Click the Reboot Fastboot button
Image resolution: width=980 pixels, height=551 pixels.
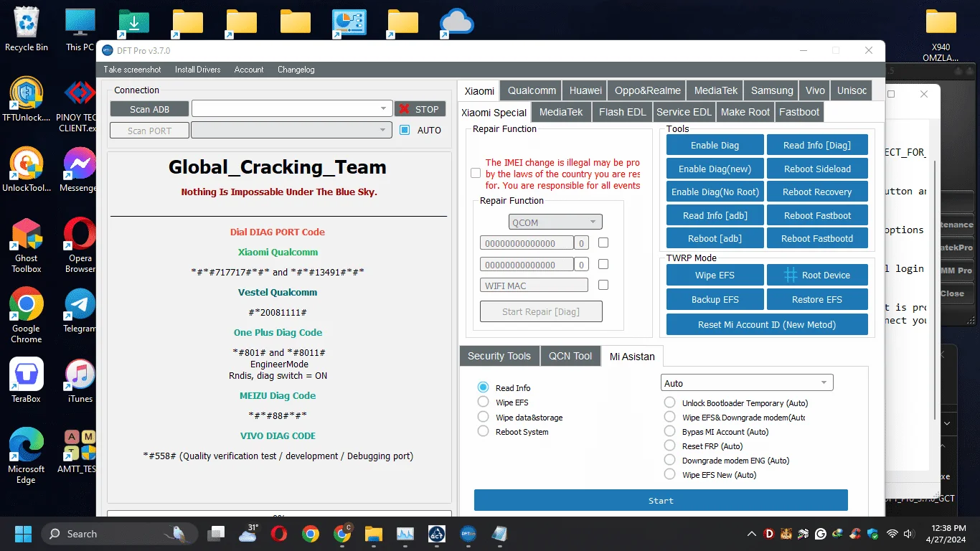pos(817,215)
